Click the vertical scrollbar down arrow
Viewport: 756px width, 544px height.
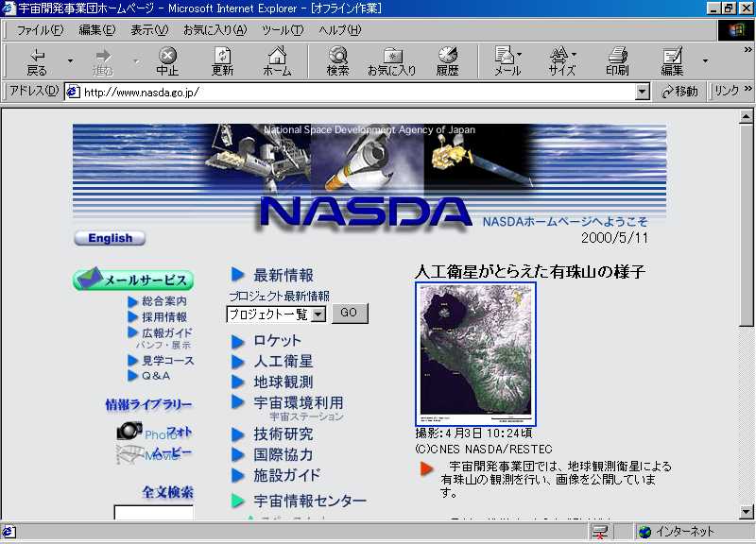pyautogui.click(x=746, y=511)
